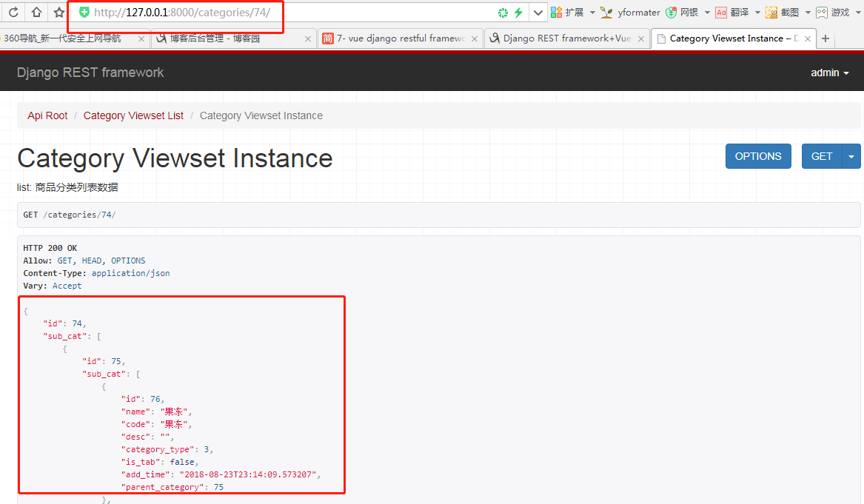The height and width of the screenshot is (504, 864).
Task: Expand the address bar history dropdown
Action: point(538,13)
